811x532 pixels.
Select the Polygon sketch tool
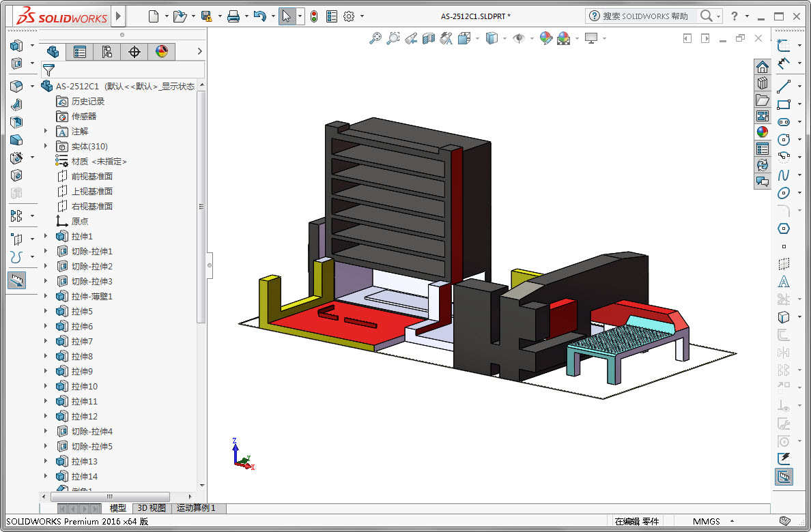784,228
